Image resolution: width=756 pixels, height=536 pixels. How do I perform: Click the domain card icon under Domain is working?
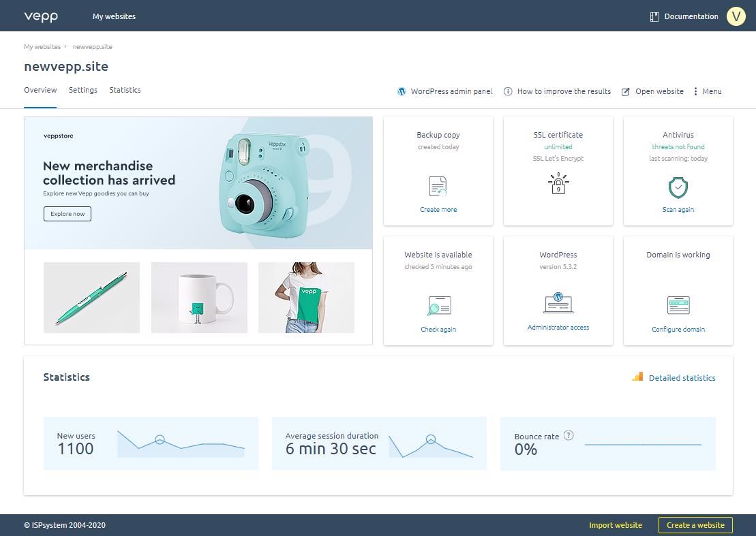point(678,305)
